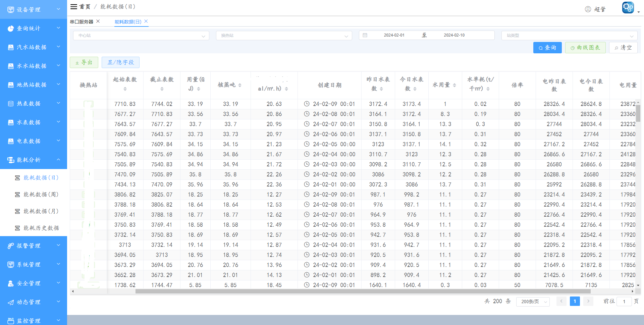Sort by 起始表数 column

click(125, 89)
